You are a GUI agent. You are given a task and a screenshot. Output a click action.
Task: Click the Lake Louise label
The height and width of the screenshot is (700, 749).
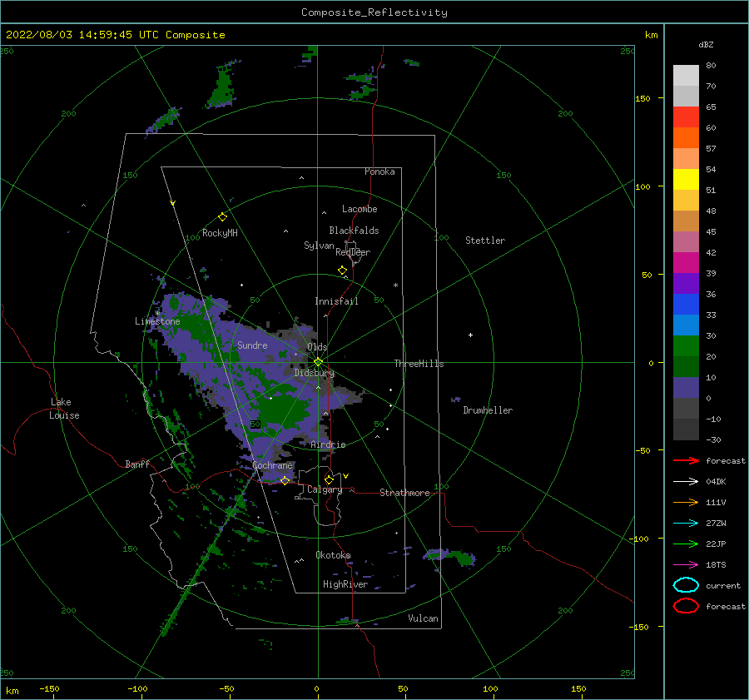point(65,409)
